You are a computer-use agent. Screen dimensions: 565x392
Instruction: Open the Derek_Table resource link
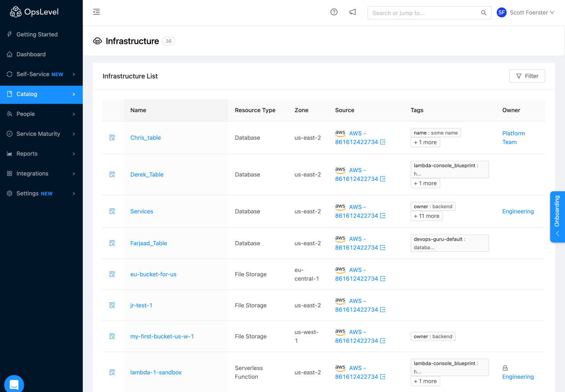point(147,175)
